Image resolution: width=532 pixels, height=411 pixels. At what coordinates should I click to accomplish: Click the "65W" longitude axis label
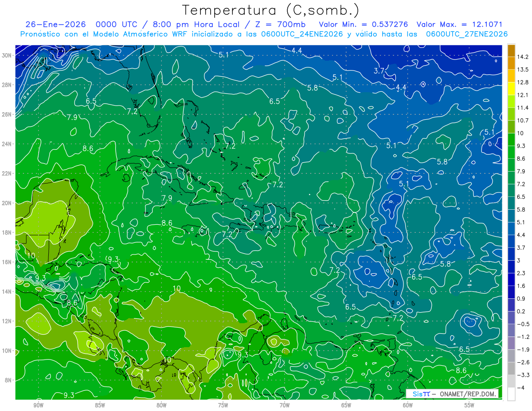pos(346,405)
